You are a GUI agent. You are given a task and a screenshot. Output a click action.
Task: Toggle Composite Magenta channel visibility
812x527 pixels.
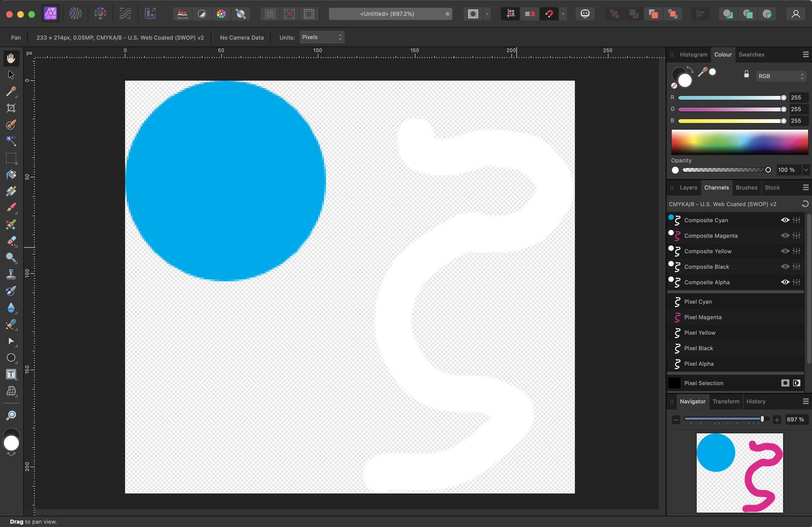tap(785, 236)
